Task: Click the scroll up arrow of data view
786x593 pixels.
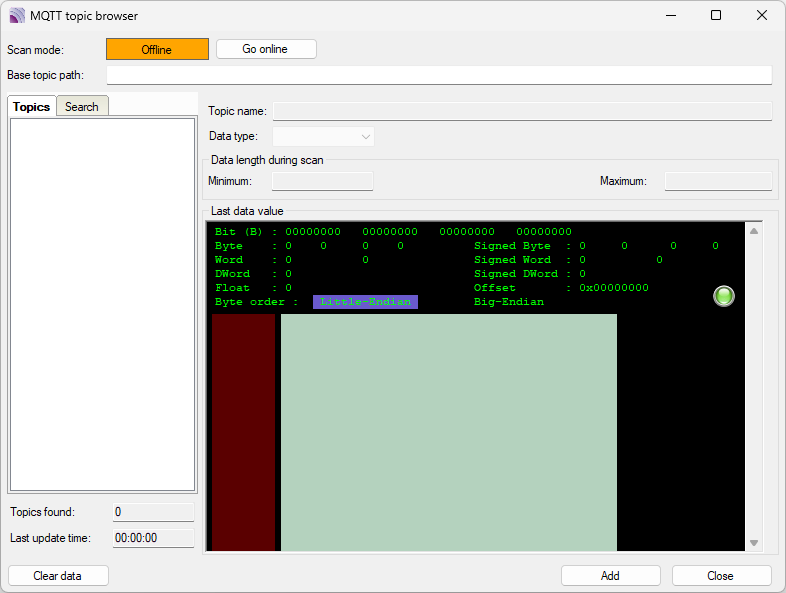Action: [753, 231]
